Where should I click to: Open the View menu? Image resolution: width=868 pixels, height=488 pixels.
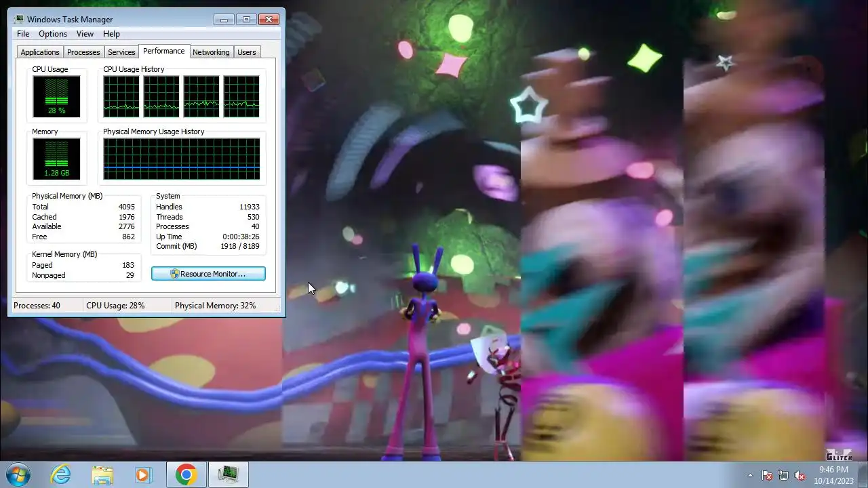[x=85, y=34]
